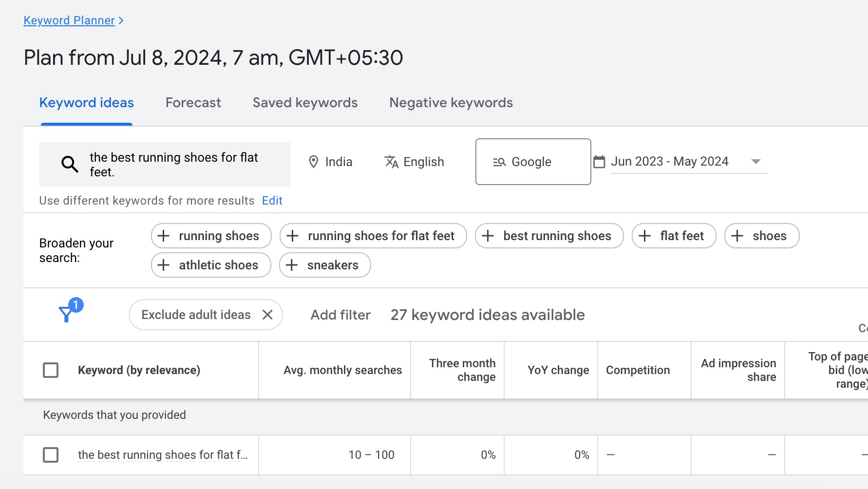Click plus icon on sneakers chip
The image size is (868, 489).
click(x=292, y=265)
